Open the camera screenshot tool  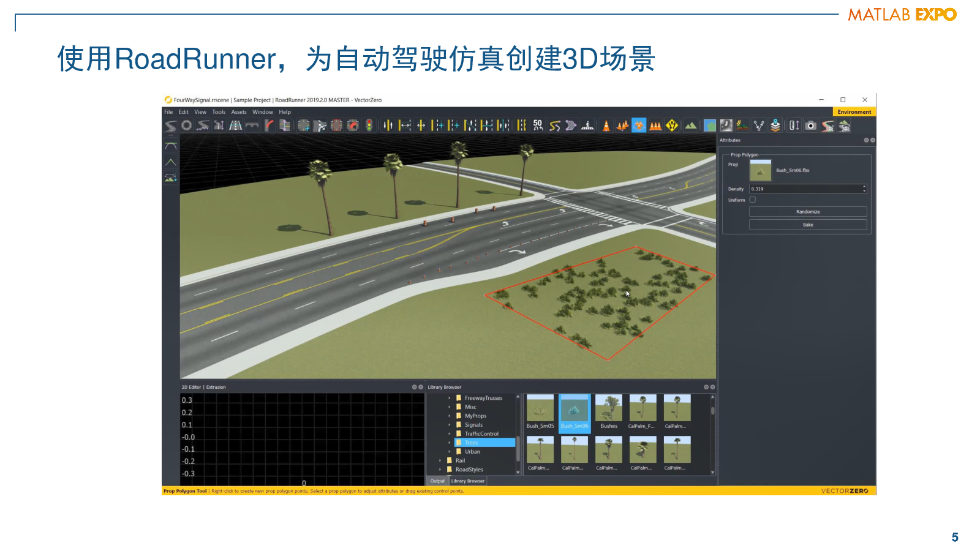pyautogui.click(x=811, y=126)
